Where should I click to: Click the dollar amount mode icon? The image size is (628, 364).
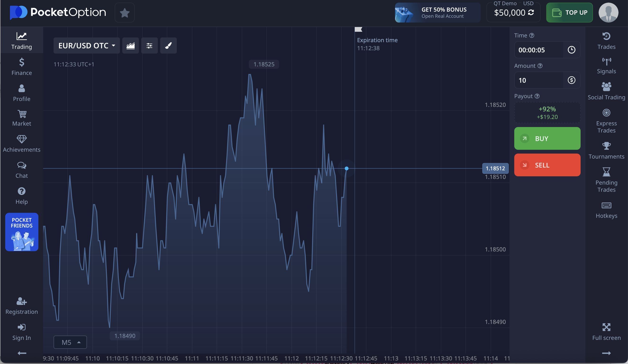coord(571,80)
